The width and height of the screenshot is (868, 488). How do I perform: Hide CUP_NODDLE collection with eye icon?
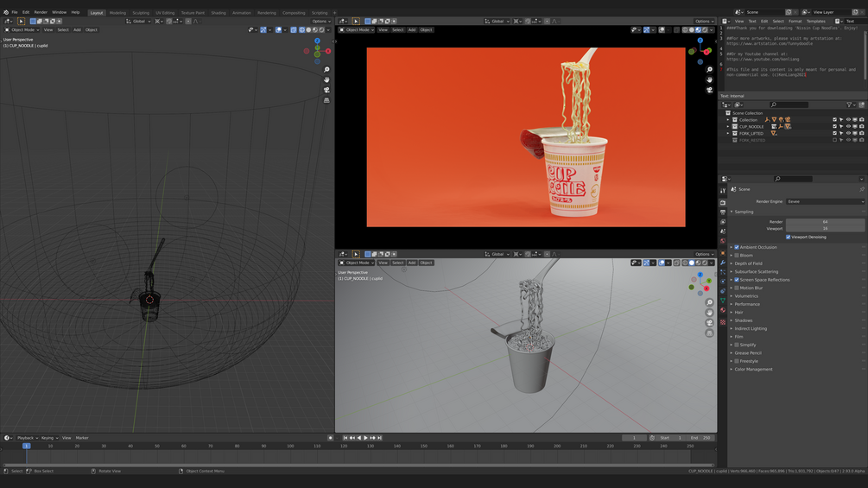(848, 127)
